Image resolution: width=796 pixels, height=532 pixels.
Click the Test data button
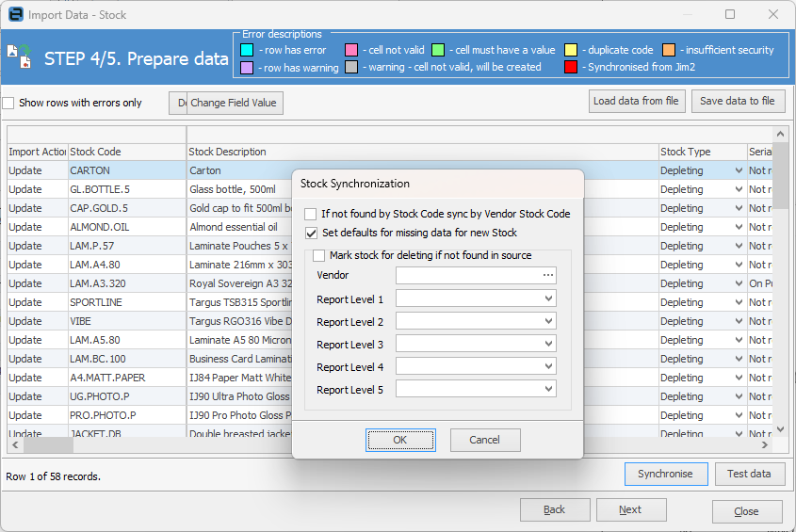tap(749, 475)
